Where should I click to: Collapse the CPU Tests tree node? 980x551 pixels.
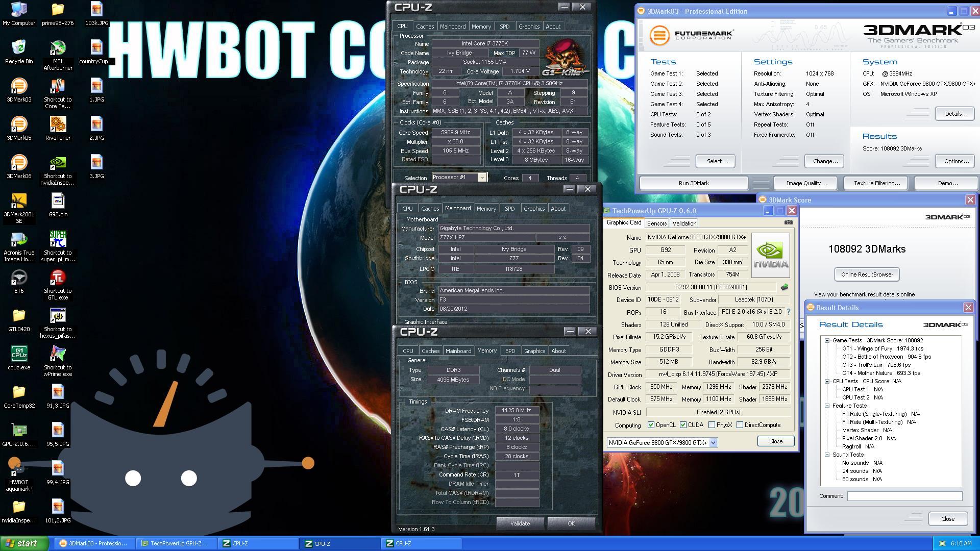tap(827, 381)
